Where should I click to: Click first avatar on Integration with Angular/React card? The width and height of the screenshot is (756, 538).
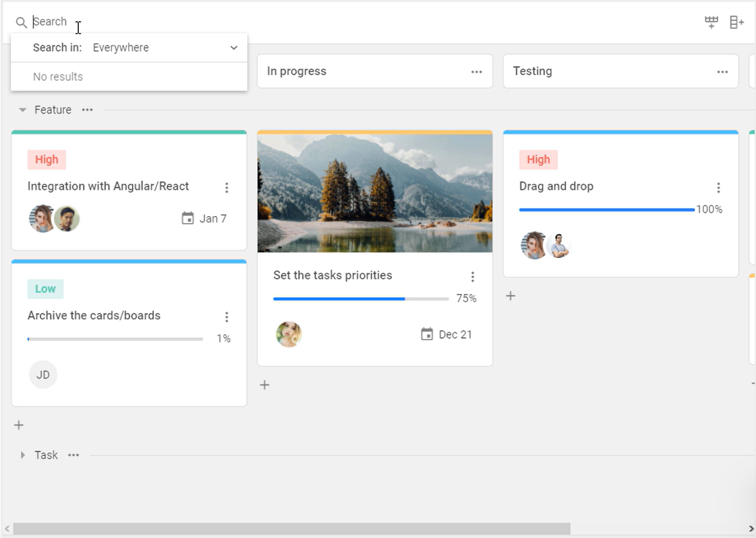(x=42, y=219)
